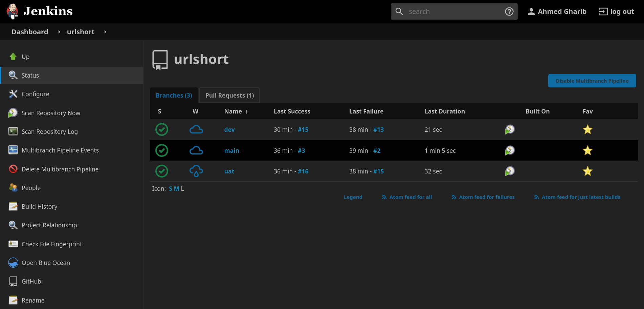Select the M icon size option
644x309 pixels.
tap(176, 188)
